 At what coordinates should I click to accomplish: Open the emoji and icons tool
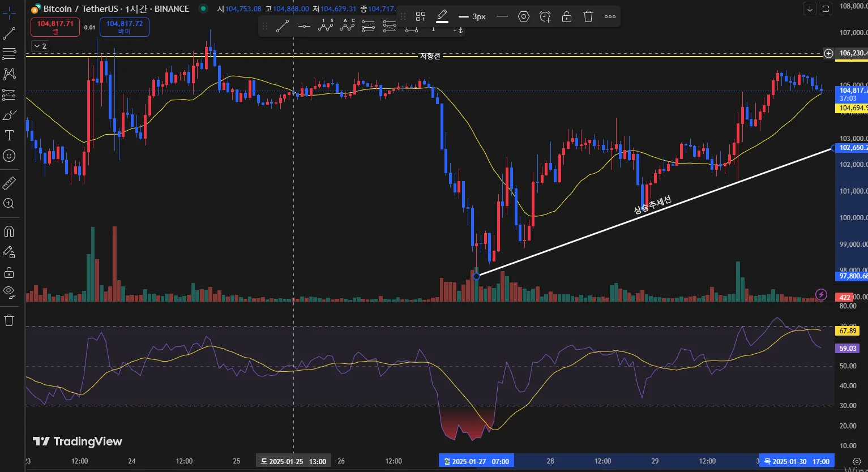[9, 156]
